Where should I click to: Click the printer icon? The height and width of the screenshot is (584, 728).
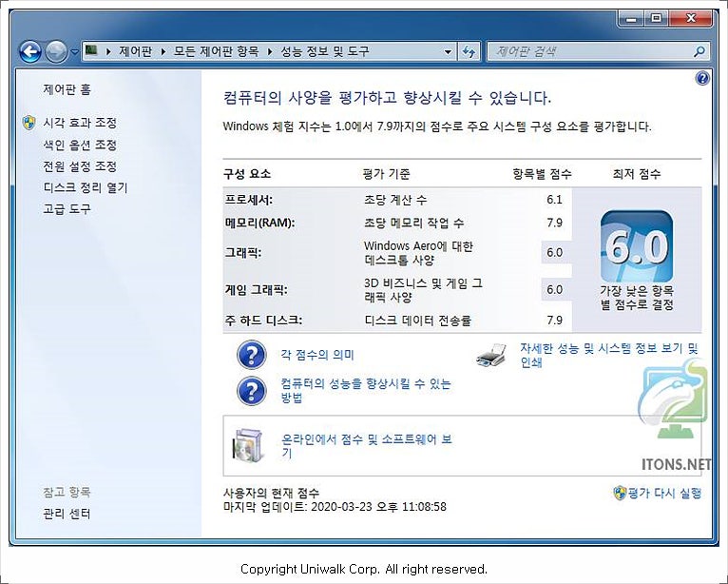(490, 356)
